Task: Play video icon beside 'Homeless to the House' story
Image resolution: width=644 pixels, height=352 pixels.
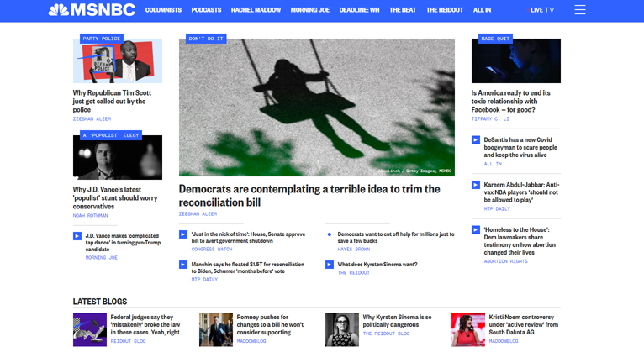Action: (476, 229)
